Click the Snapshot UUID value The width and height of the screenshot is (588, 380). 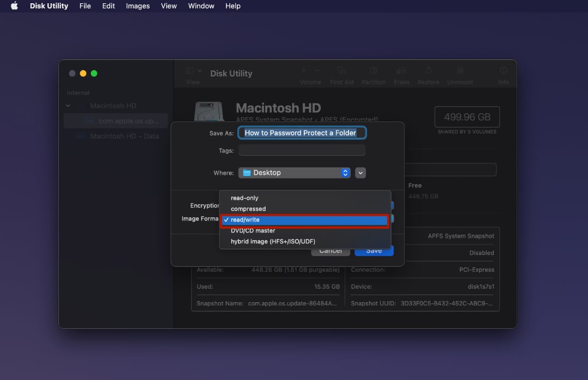446,303
